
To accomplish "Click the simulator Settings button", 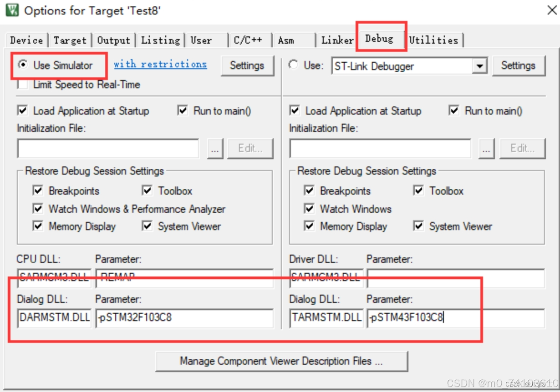I will coord(247,65).
